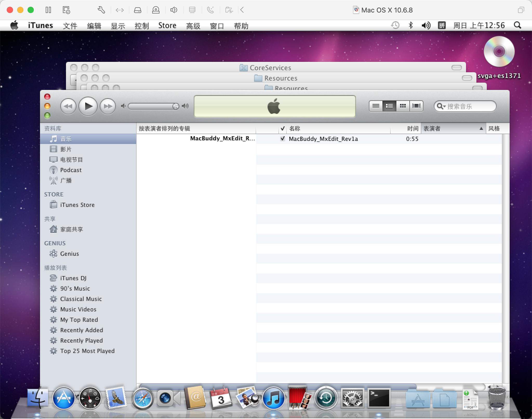Open the Store menu
Image resolution: width=532 pixels, height=419 pixels.
pyautogui.click(x=167, y=25)
